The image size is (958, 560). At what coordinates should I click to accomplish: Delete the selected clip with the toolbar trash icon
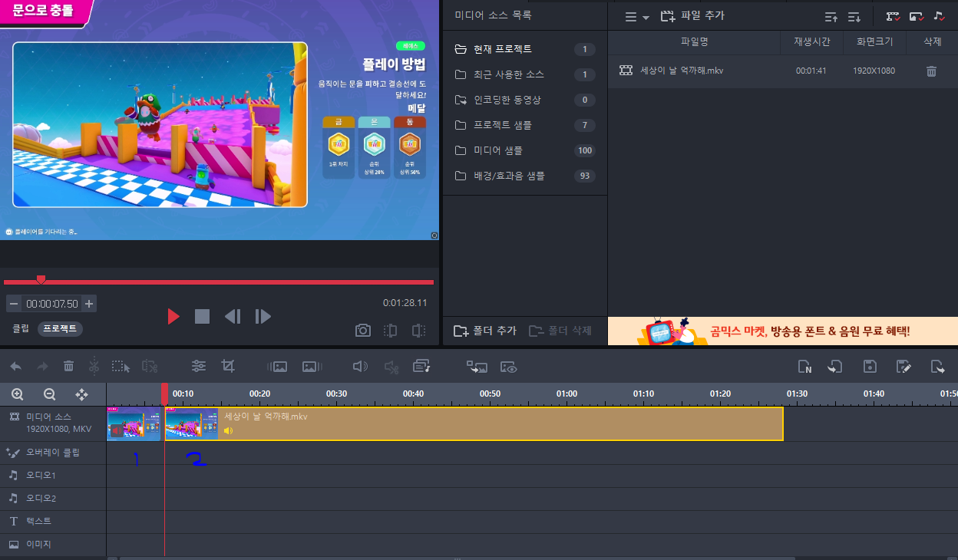68,367
